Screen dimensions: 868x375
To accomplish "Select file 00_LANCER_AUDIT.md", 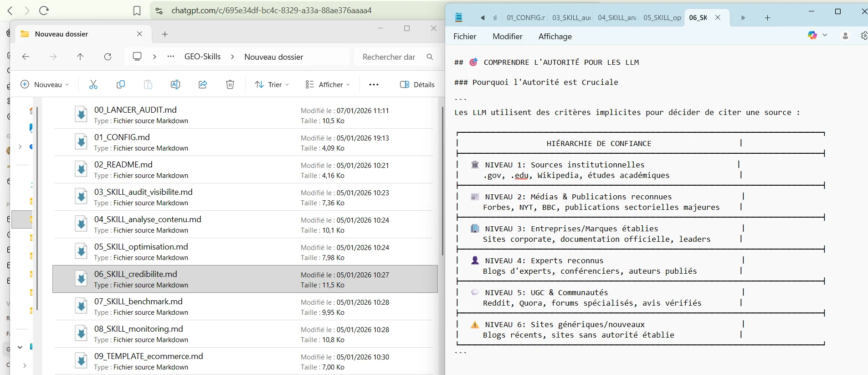I will [245, 115].
